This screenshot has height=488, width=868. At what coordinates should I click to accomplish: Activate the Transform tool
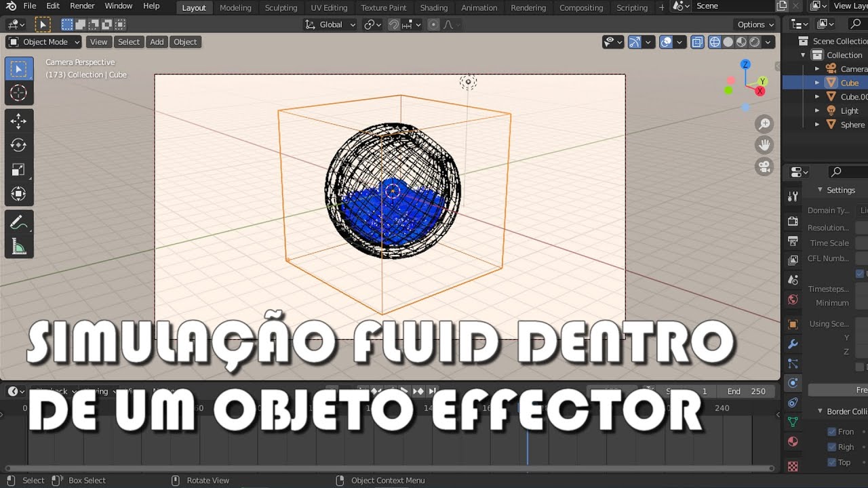pyautogui.click(x=18, y=194)
